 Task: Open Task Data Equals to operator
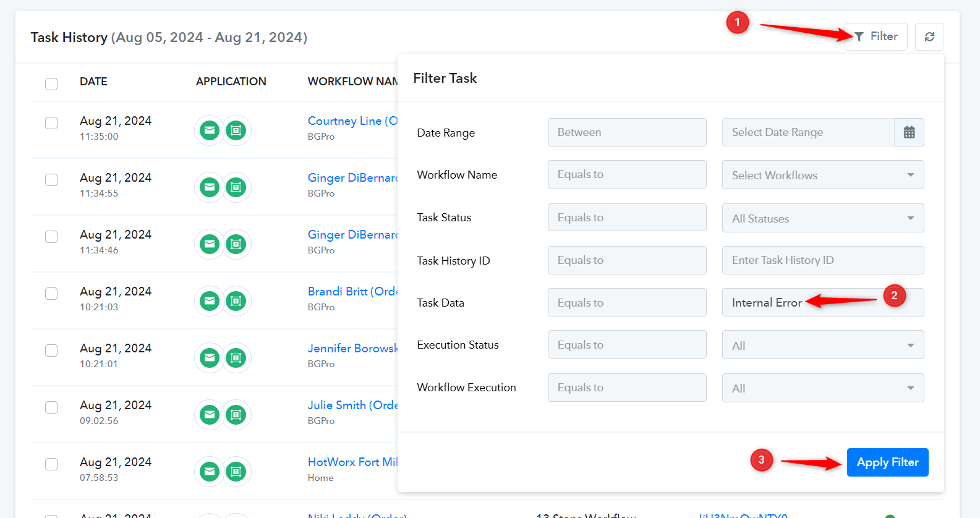tap(627, 302)
